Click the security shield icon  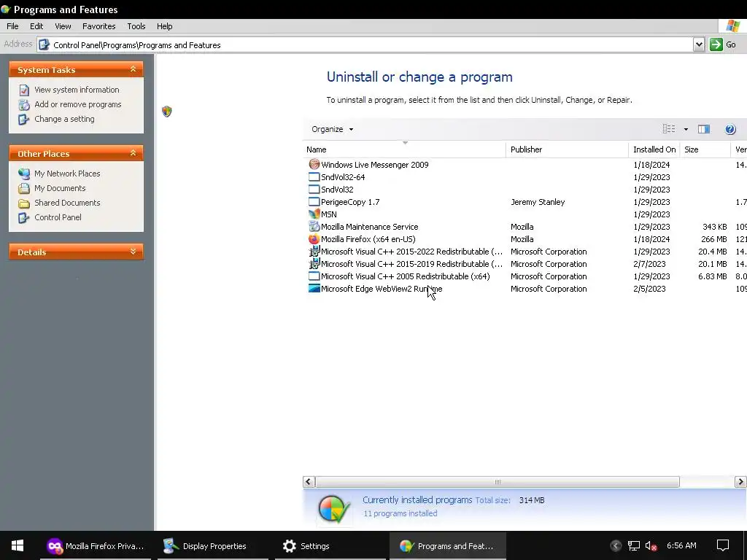pos(167,112)
